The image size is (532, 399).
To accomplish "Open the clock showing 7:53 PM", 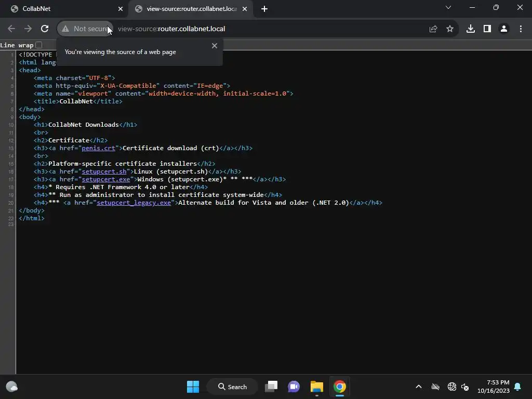I will pyautogui.click(x=494, y=387).
